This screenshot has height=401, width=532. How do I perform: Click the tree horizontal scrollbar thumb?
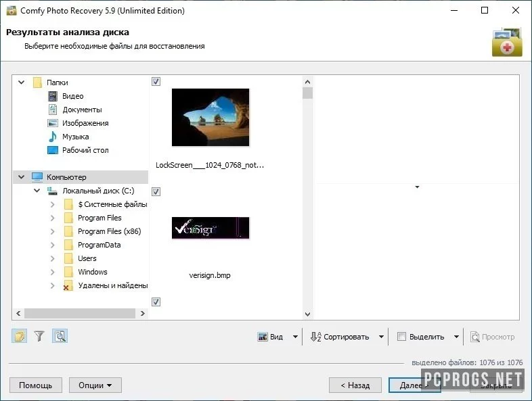click(80, 314)
